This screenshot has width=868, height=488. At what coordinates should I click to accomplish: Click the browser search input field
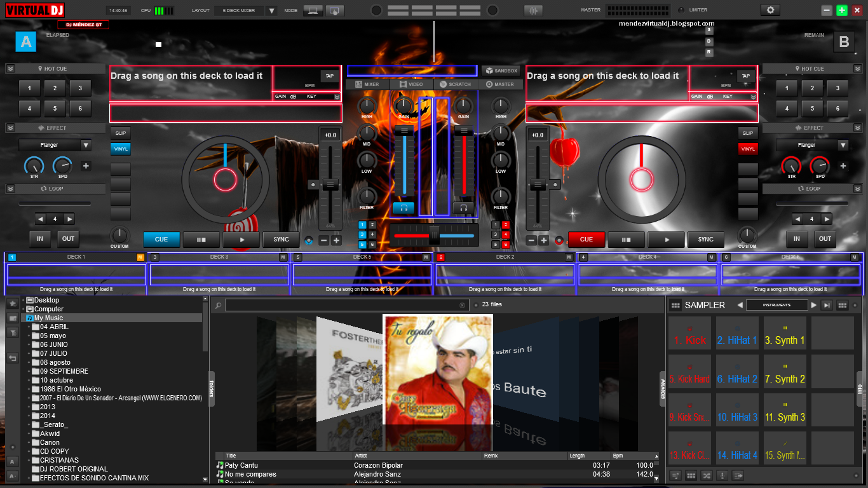click(347, 306)
